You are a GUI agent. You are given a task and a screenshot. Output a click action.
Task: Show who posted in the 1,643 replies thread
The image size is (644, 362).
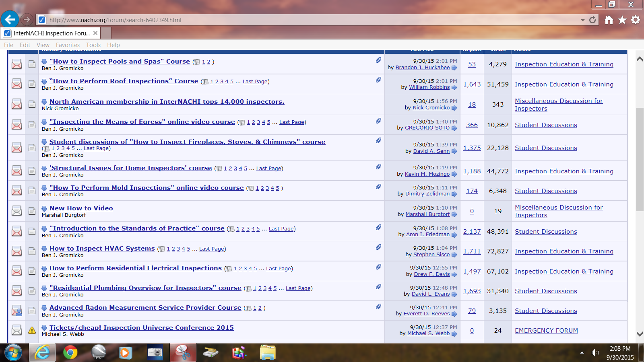coord(472,84)
